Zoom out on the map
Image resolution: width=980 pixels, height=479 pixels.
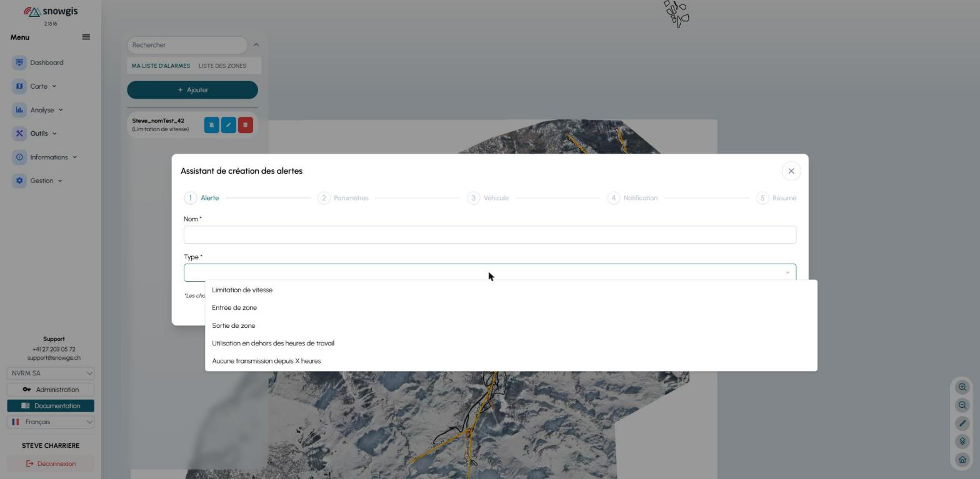(962, 405)
